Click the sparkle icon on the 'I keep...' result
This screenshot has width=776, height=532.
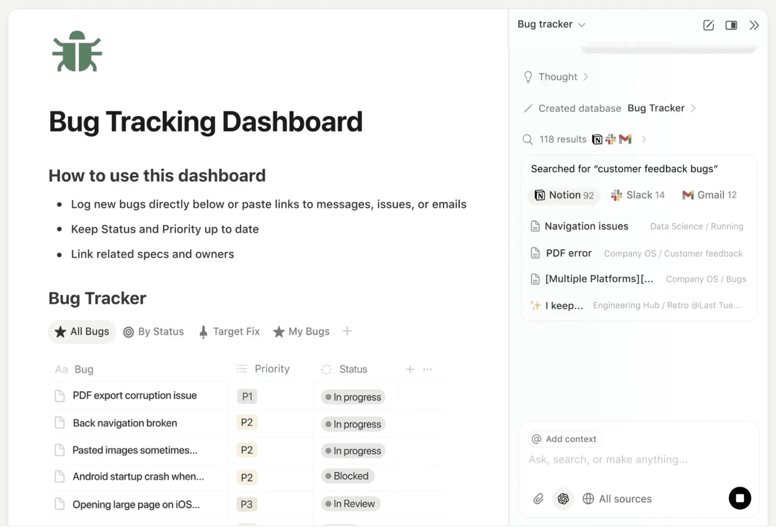[x=535, y=305]
